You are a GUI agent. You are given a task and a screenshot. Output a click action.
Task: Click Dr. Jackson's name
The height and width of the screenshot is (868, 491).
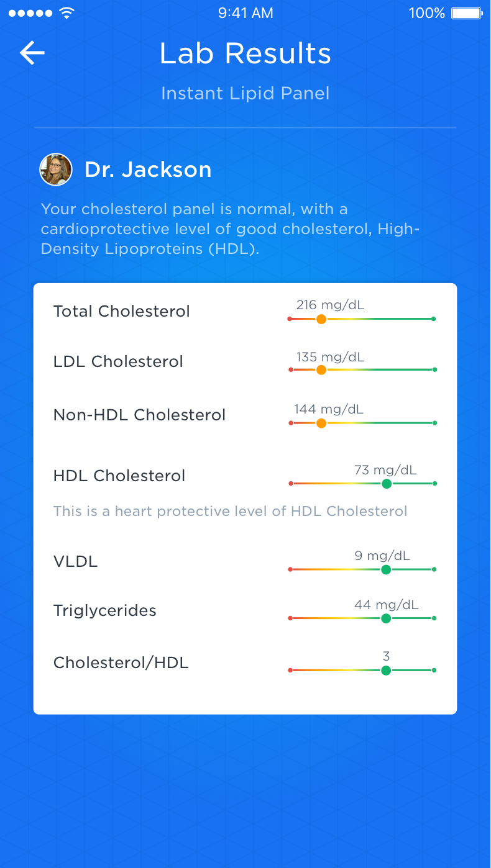[x=148, y=169]
